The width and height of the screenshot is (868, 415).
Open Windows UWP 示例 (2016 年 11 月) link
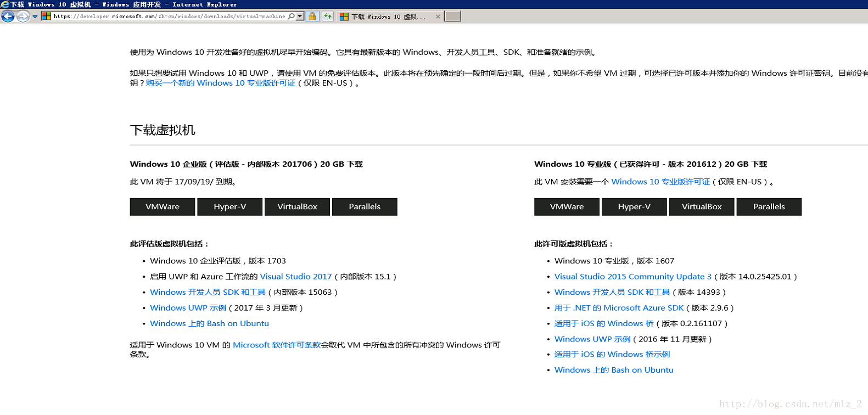592,339
